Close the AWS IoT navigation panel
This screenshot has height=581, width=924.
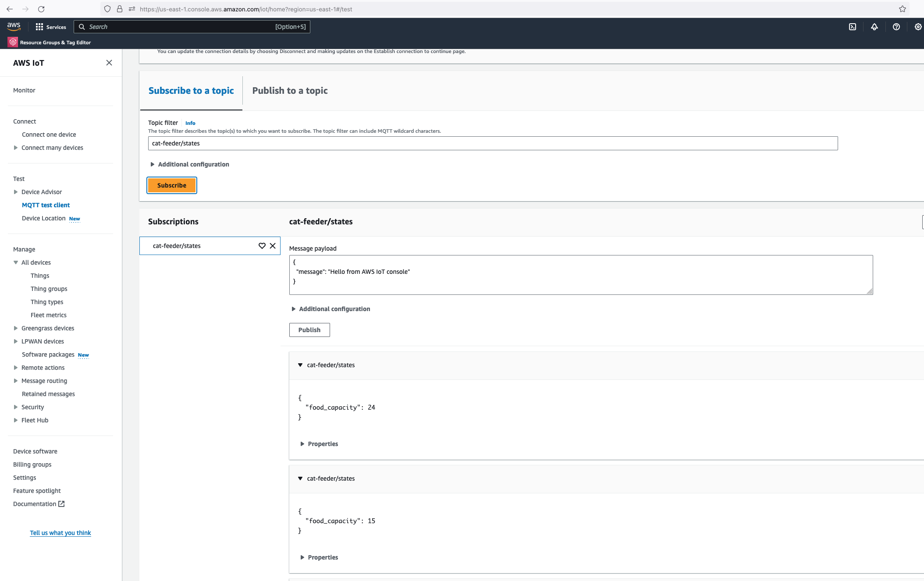click(109, 63)
